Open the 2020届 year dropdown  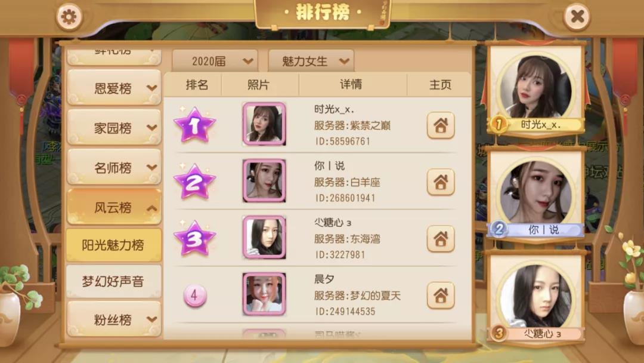[215, 61]
